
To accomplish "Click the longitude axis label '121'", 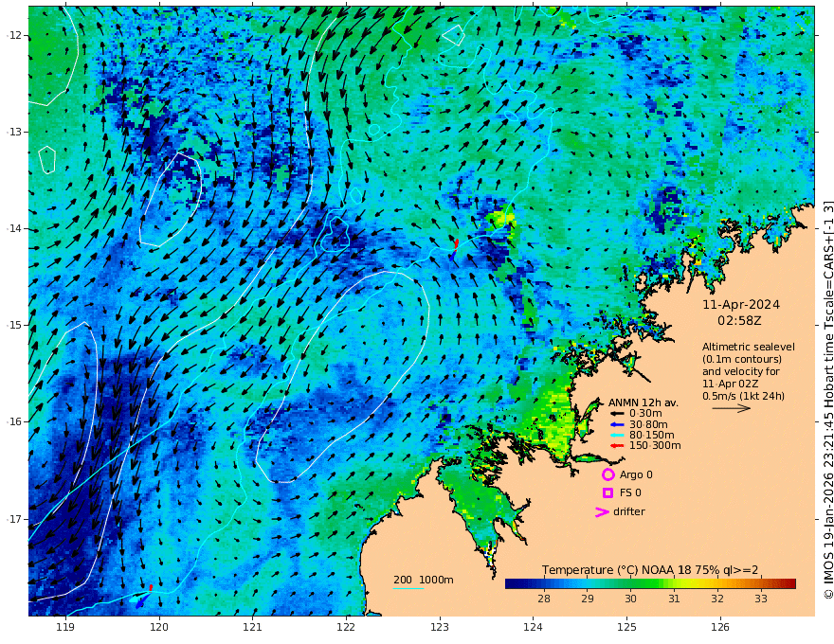I will tap(253, 627).
